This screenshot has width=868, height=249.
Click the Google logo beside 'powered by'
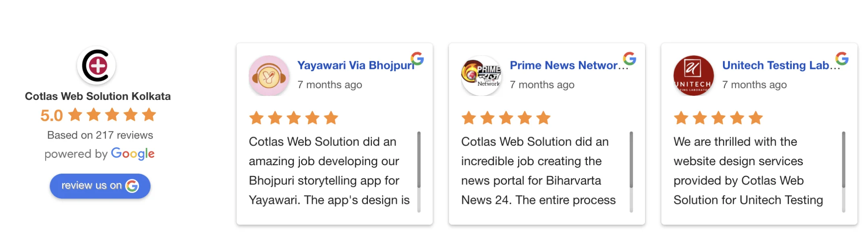tap(133, 154)
